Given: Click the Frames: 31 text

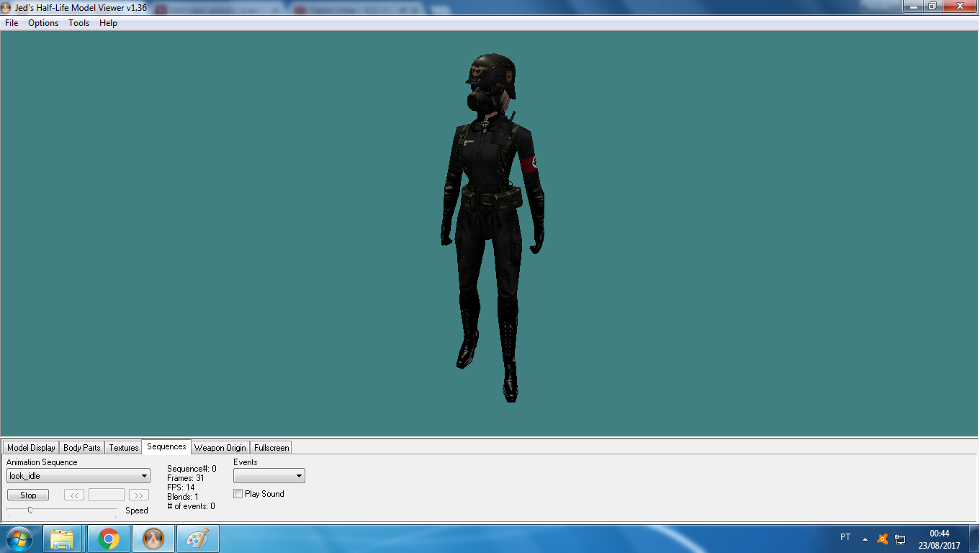Looking at the screenshot, I should coord(186,478).
